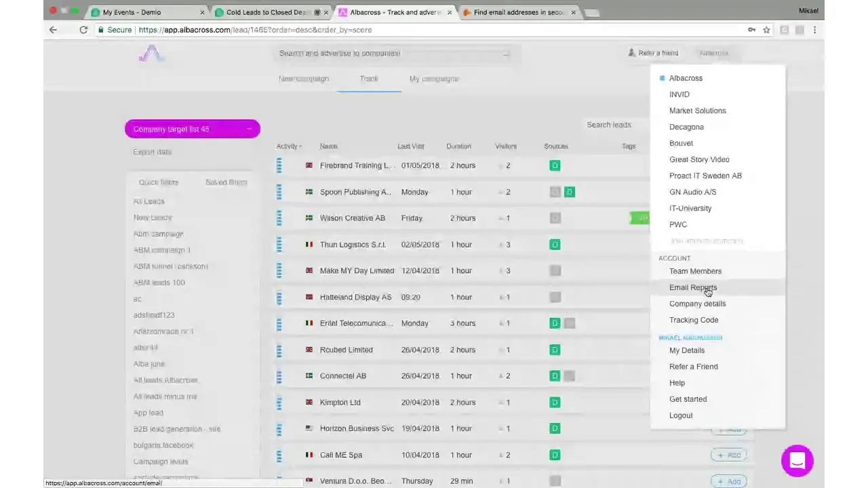This screenshot has width=868, height=488.
Task: Click the secure lock icon in address bar
Action: 100,30
